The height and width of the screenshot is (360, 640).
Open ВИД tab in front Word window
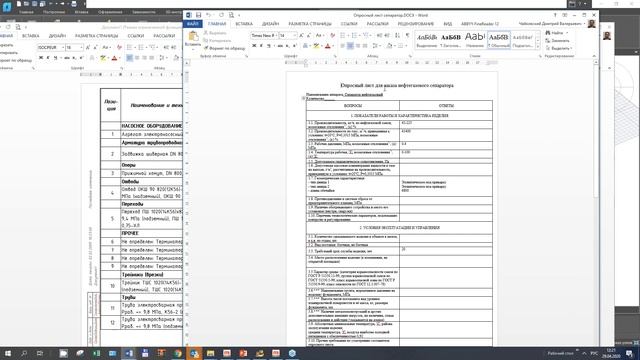[447, 24]
